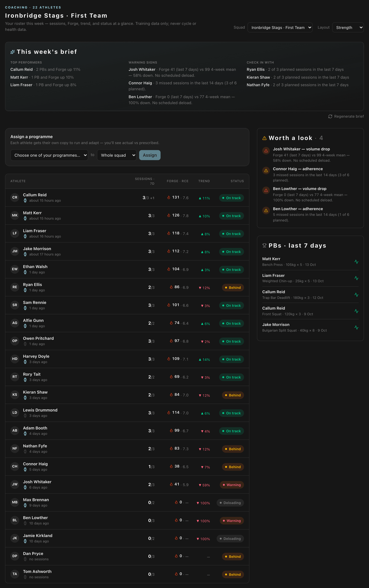Viewport: 369px width, 588px height.
Task: Click the Behind badge for Ryan Ellis
Action: (233, 288)
